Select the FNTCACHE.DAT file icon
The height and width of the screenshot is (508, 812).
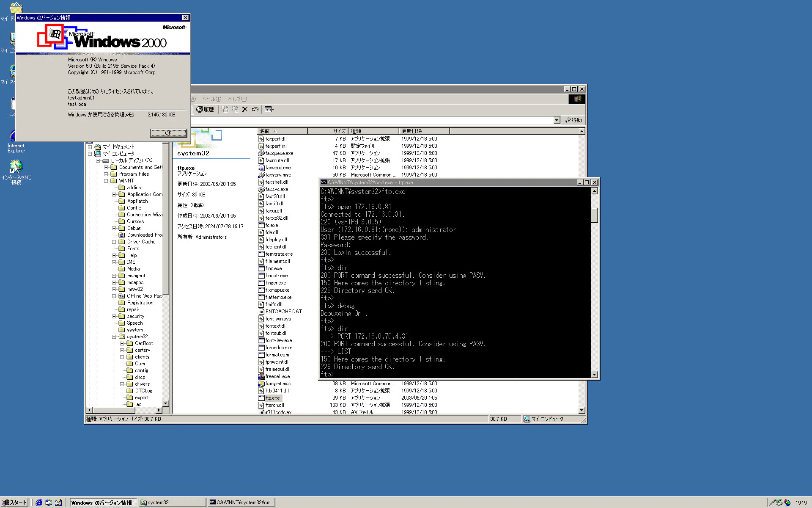coord(261,312)
